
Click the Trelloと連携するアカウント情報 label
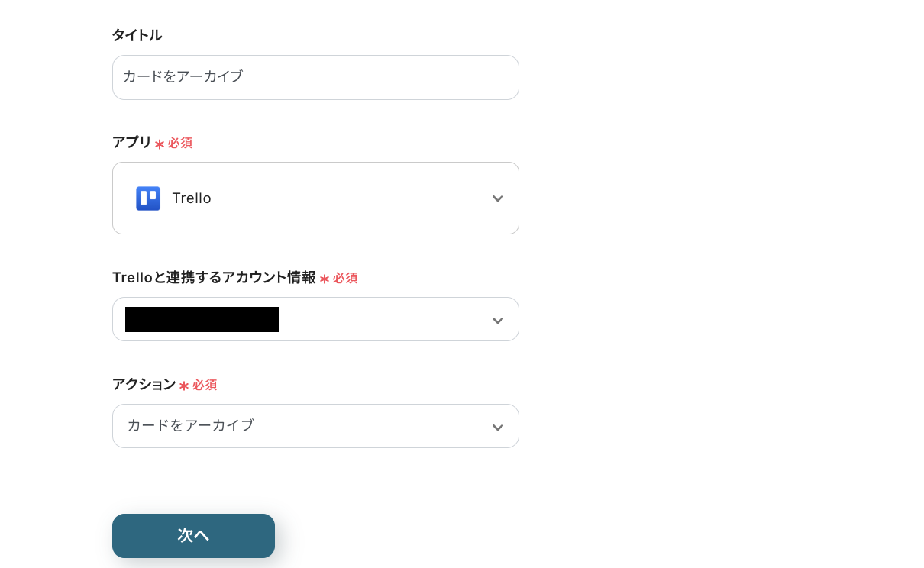click(x=214, y=278)
